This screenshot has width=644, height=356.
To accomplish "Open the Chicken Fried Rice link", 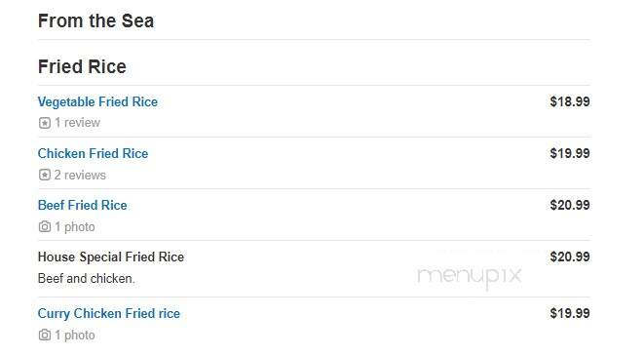I will tap(93, 154).
